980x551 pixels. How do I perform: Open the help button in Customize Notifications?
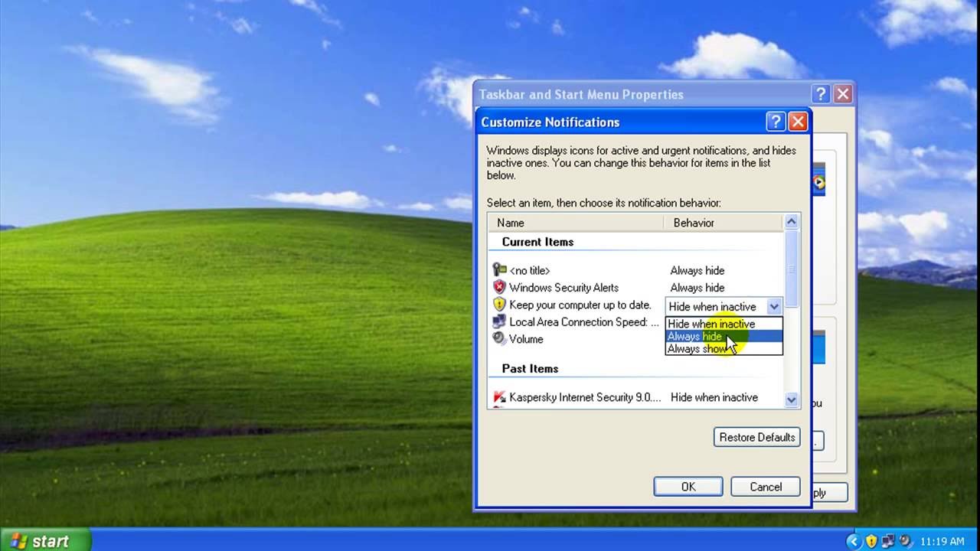(x=776, y=122)
